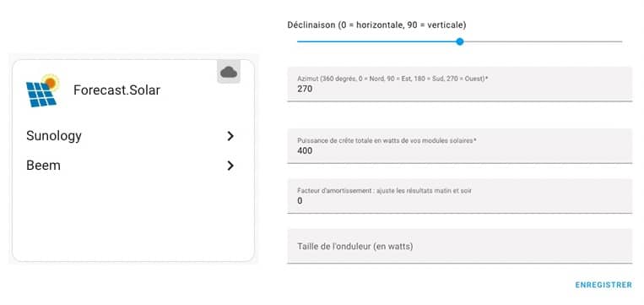
Task: Click the grey unfilled part of the Déclinaison slider
Action: pyautogui.click(x=543, y=41)
